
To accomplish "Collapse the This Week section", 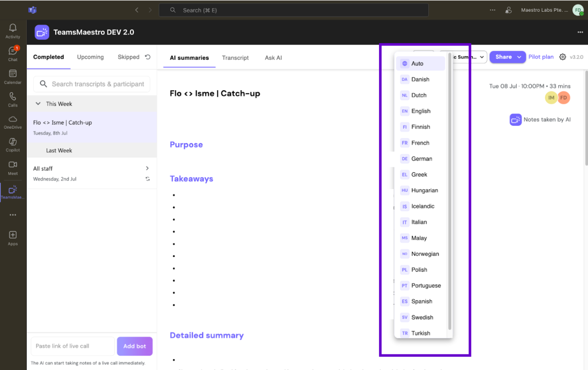I will point(38,104).
